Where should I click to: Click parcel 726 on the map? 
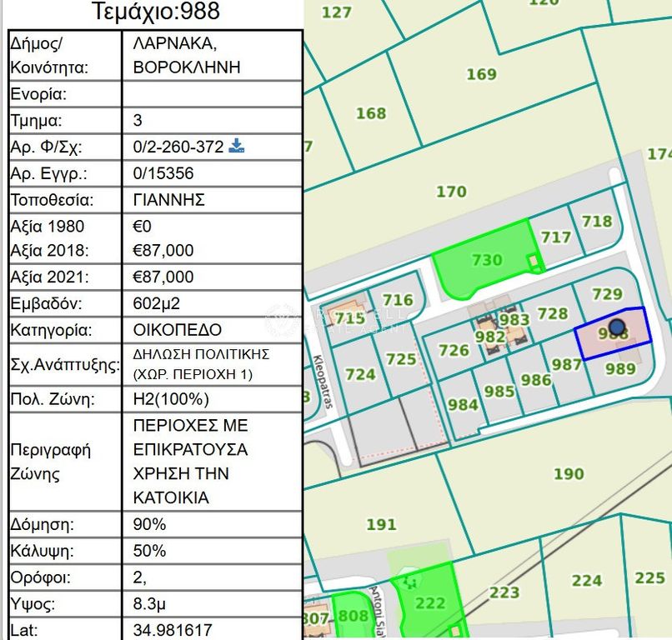coord(454,350)
